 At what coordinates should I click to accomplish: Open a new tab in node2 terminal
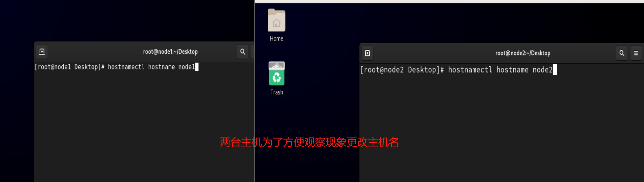pos(367,53)
